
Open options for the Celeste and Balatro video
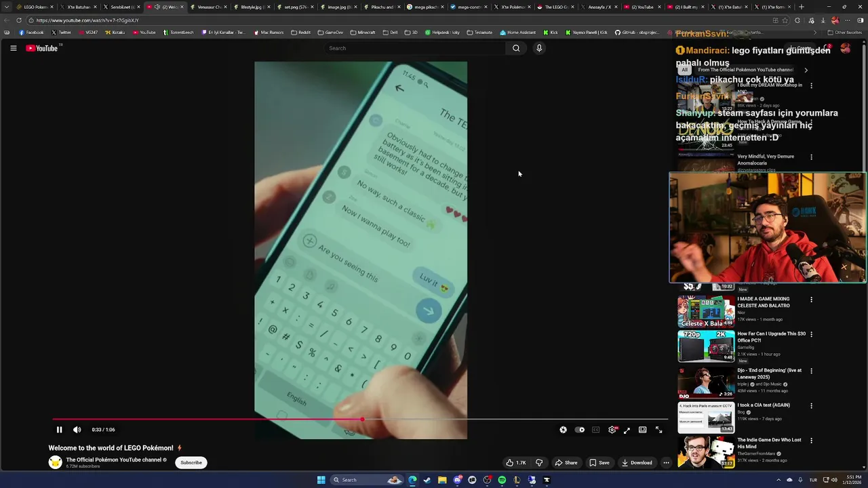click(811, 300)
